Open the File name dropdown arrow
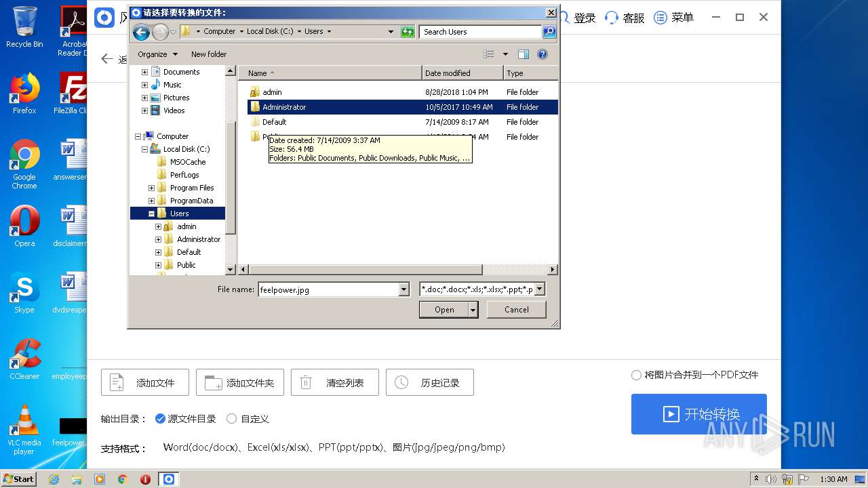Image resolution: width=868 pixels, height=488 pixels. pyautogui.click(x=404, y=289)
